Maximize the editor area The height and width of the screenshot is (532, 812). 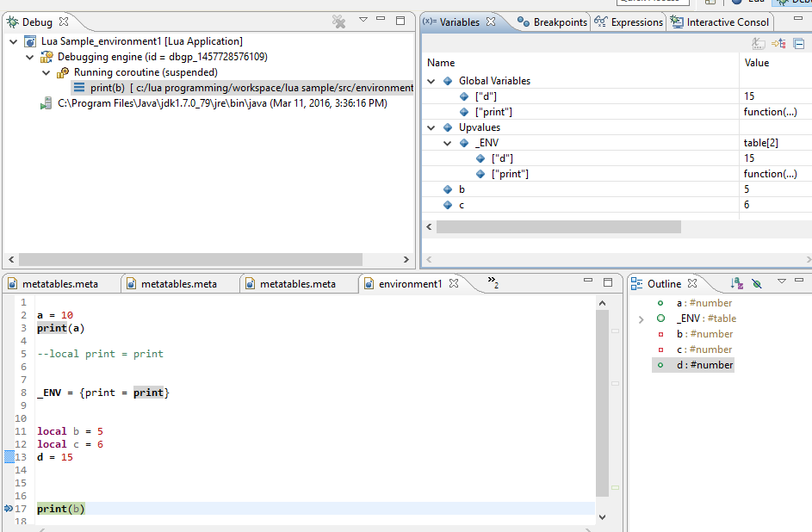point(608,282)
